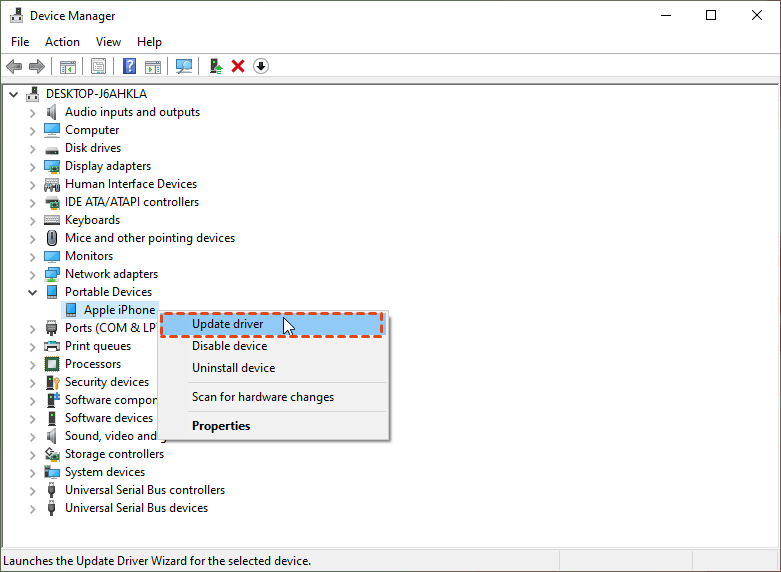Select the Apple iPhone tree entry

(120, 310)
